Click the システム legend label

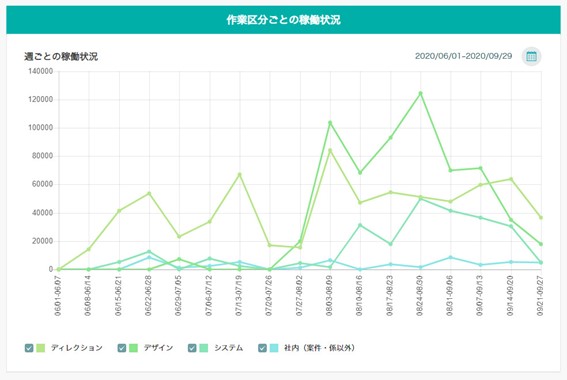click(x=228, y=348)
